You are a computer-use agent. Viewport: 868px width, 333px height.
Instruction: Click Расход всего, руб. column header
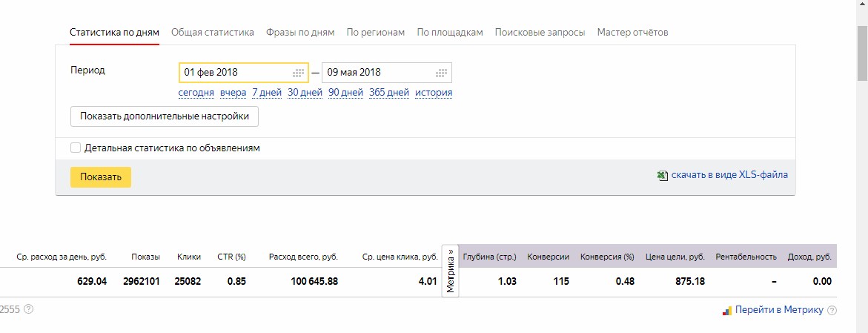pos(303,257)
